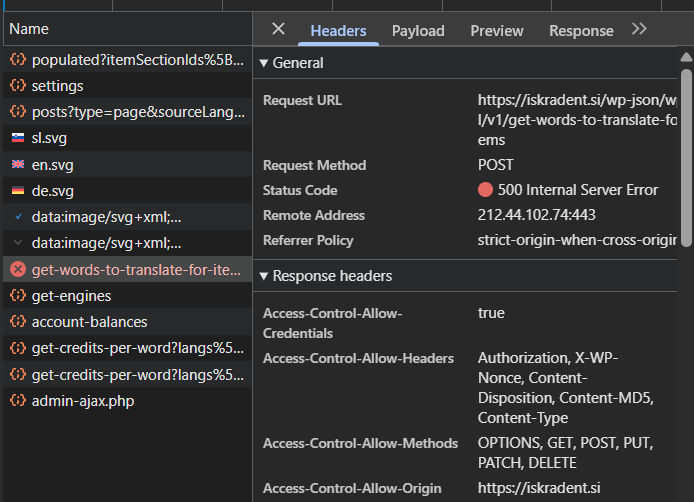
Task: Click the Name column header
Action: (28, 29)
